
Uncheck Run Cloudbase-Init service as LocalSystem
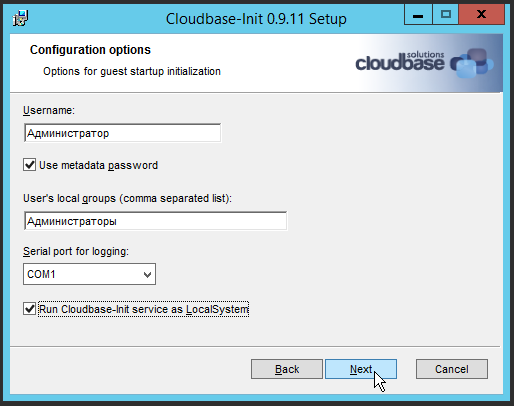pyautogui.click(x=29, y=309)
